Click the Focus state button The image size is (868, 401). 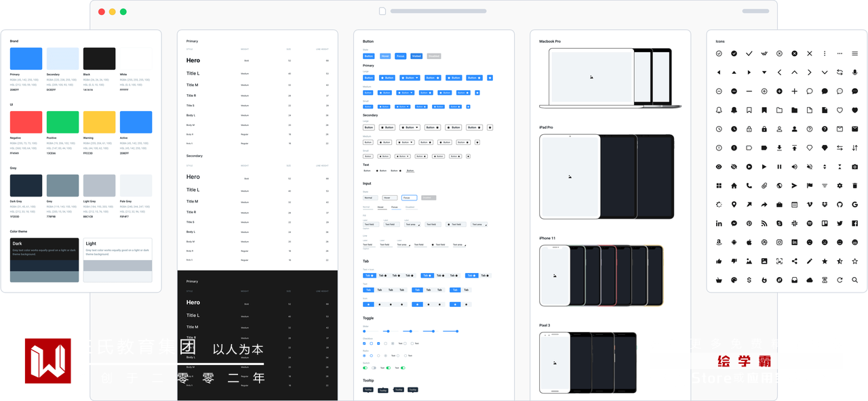tap(401, 56)
